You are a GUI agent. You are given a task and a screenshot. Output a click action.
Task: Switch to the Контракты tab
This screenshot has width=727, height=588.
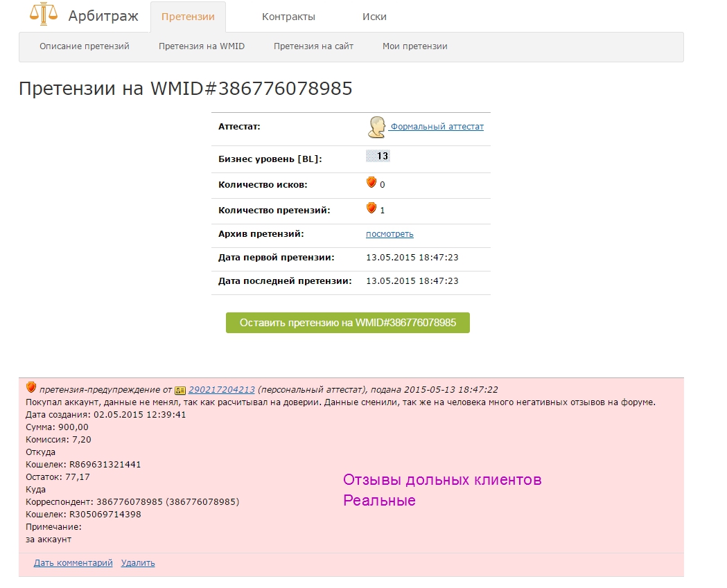click(288, 17)
